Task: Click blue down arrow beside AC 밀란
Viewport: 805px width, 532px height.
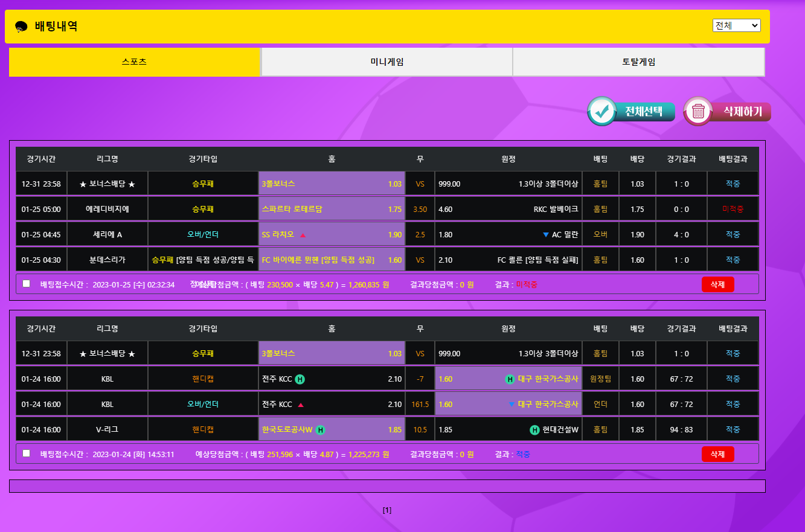Action: click(546, 234)
